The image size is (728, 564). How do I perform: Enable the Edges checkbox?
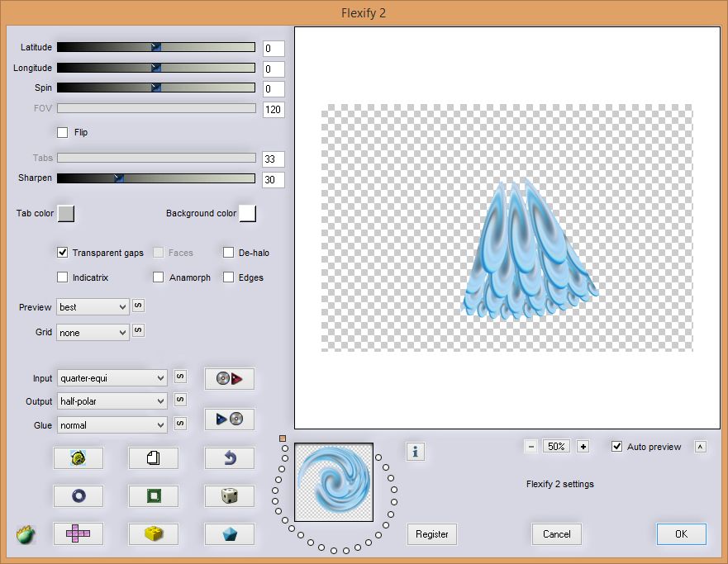click(228, 277)
